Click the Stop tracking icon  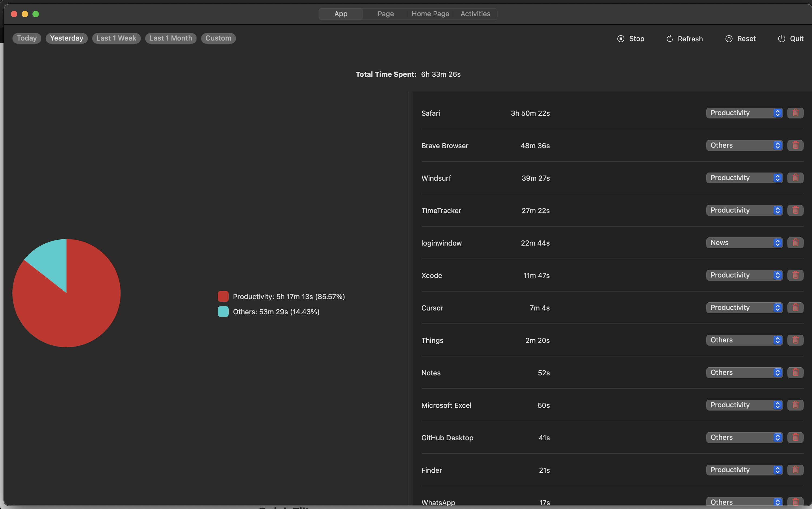[620, 39]
